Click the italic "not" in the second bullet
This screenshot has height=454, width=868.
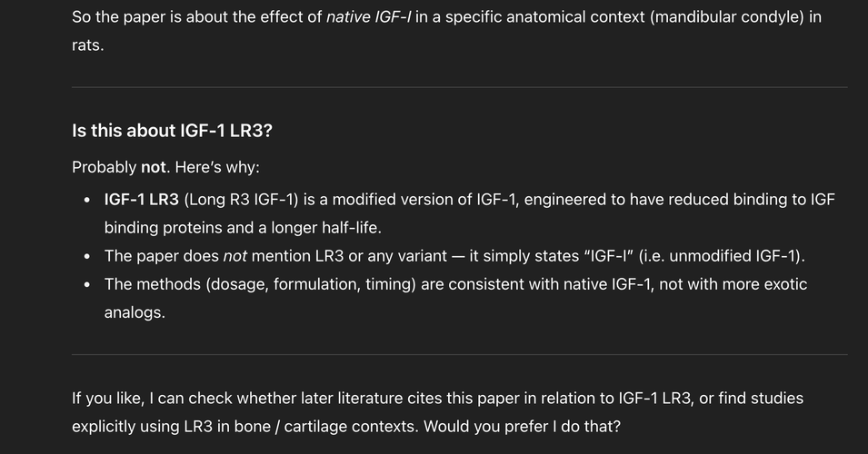pyautogui.click(x=234, y=256)
